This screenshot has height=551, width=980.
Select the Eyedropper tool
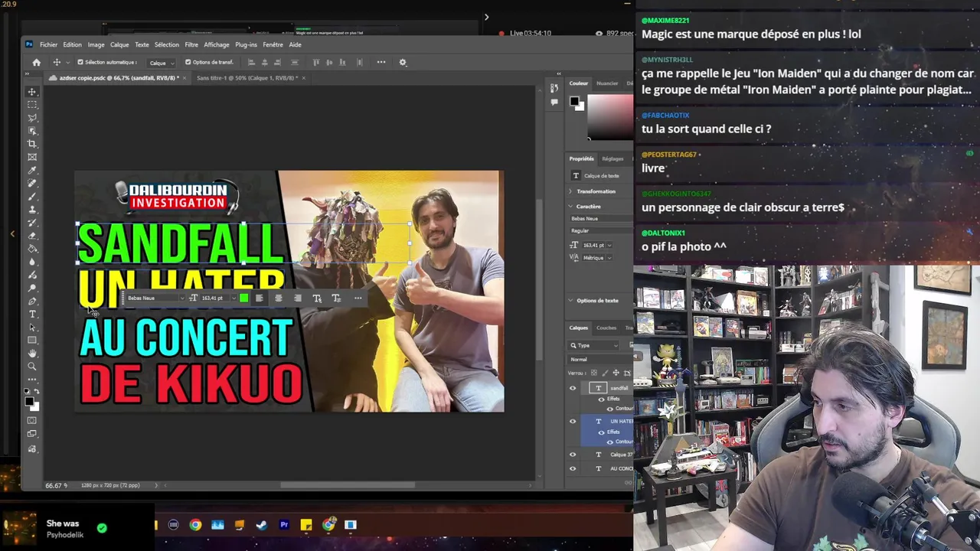pos(32,170)
